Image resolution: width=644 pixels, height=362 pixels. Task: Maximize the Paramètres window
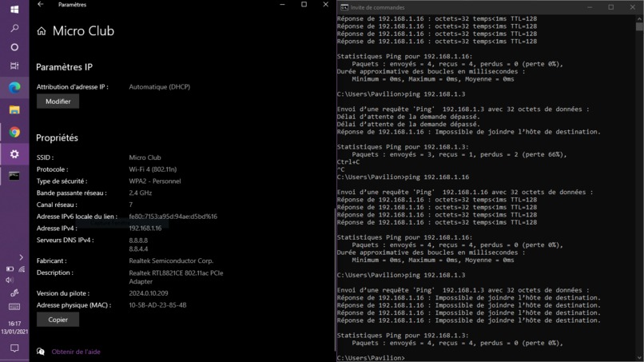(x=304, y=5)
